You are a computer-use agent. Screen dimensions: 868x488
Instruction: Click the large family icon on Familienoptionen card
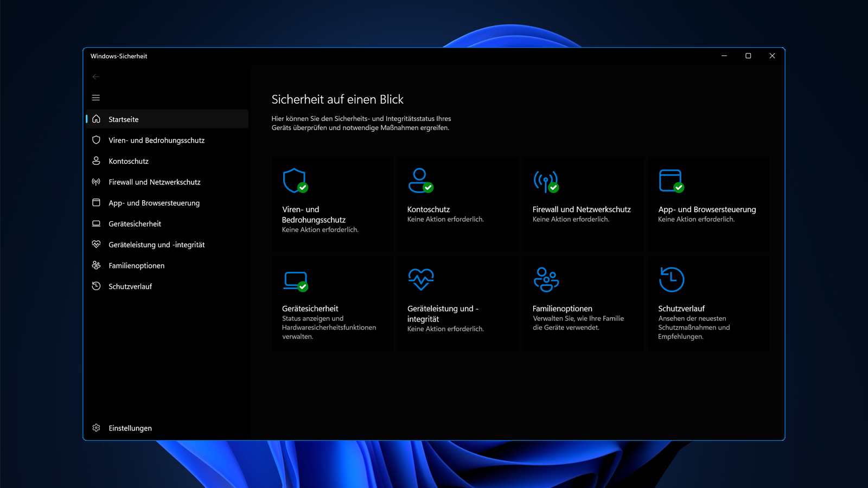(x=546, y=279)
